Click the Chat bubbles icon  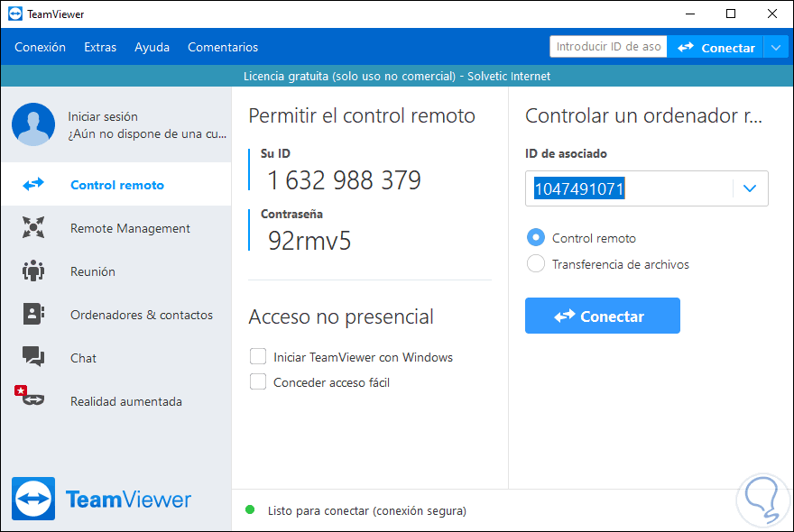pyautogui.click(x=33, y=356)
